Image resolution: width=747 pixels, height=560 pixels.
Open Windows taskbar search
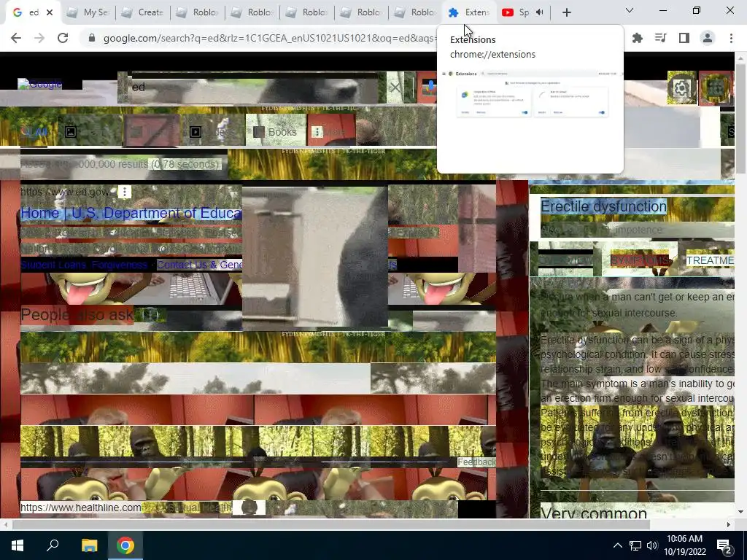click(x=53, y=545)
